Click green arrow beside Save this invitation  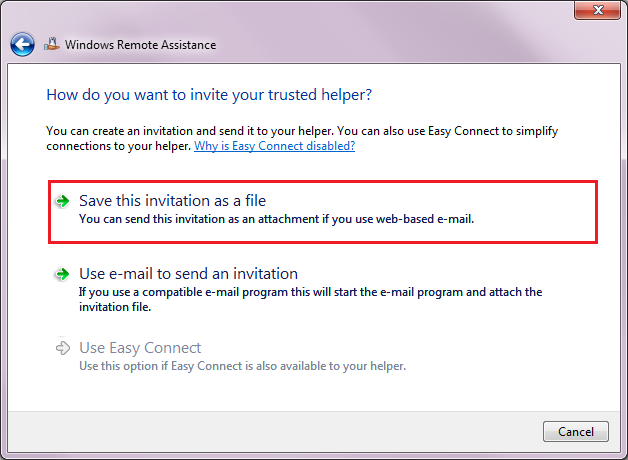tap(62, 201)
